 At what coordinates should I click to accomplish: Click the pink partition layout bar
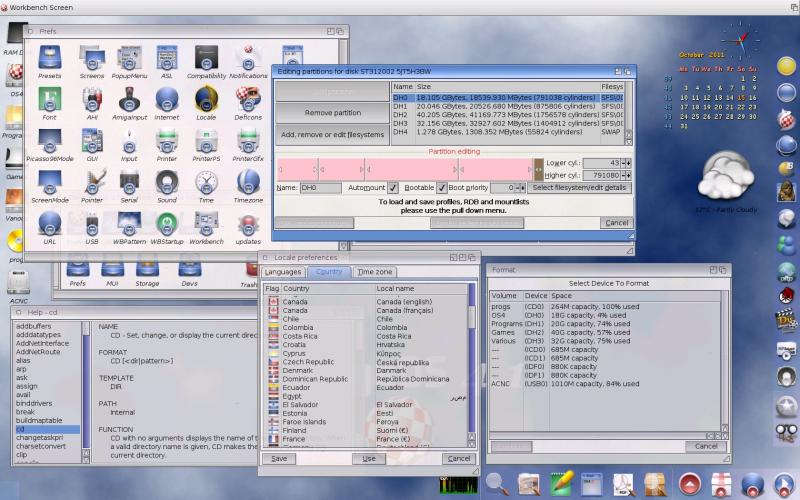pos(410,167)
